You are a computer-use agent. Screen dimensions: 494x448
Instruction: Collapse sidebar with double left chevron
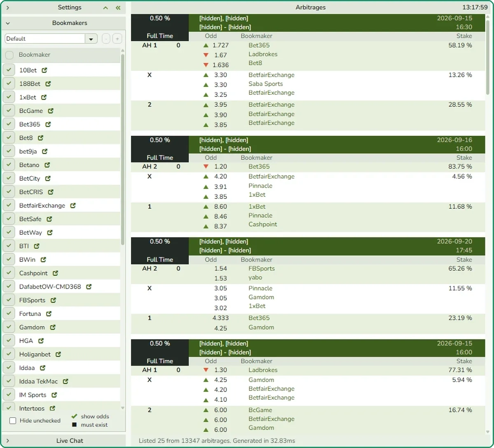tap(118, 7)
